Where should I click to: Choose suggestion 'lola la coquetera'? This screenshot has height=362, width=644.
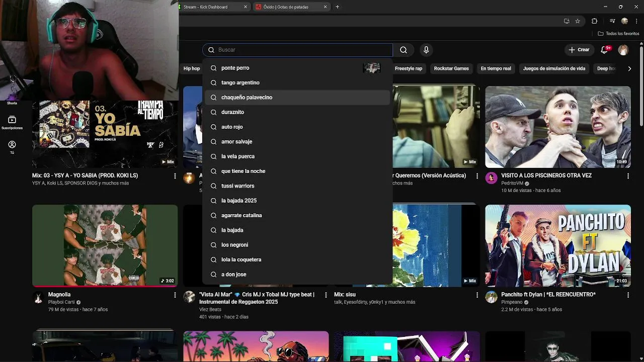pos(297,259)
